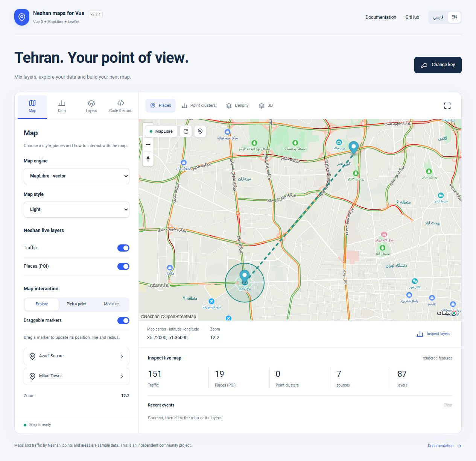This screenshot has width=476, height=461.
Task: Click the v2.2.1 version badge
Action: click(x=95, y=14)
